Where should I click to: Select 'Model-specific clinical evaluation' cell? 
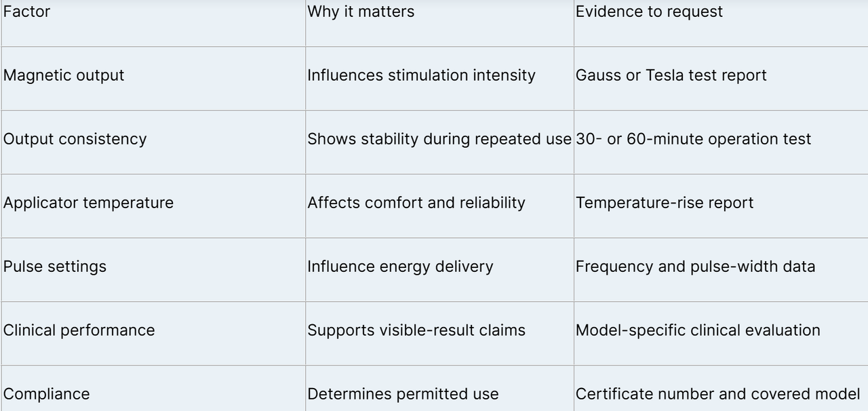721,334
